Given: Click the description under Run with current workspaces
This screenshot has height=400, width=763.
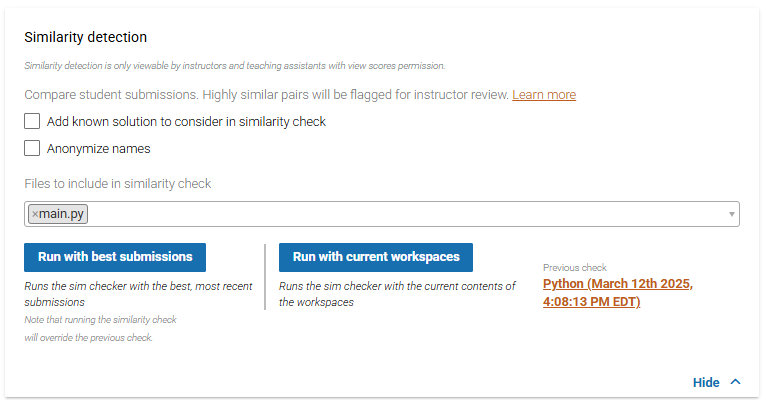Looking at the screenshot, I should pos(397,294).
